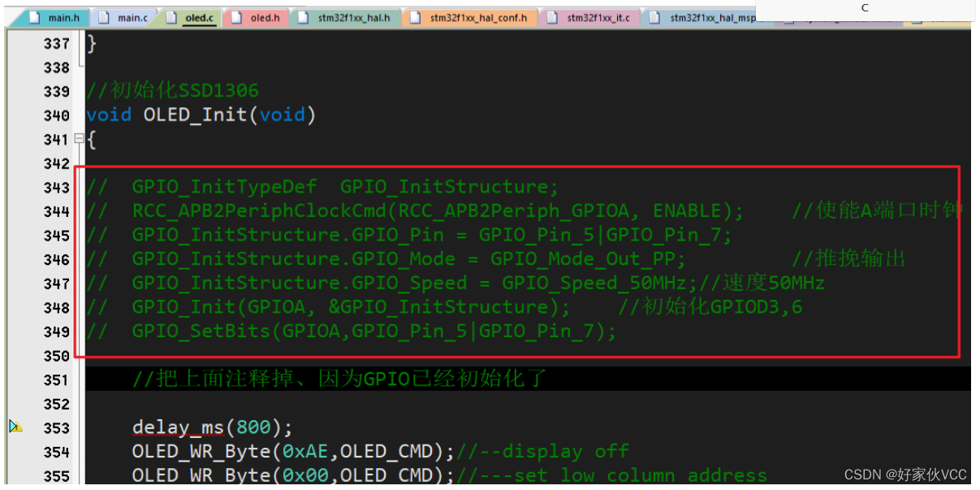Click the comment '//使能A端口时钟'
This screenshot has width=980, height=490.
pyautogui.click(x=876, y=211)
